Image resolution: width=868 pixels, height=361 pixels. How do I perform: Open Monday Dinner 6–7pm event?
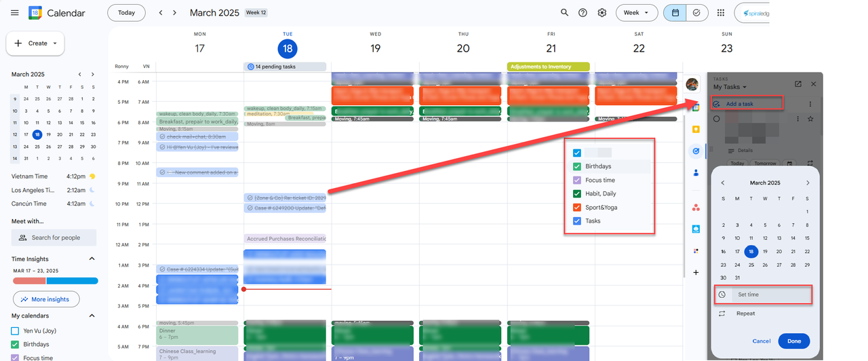click(197, 335)
